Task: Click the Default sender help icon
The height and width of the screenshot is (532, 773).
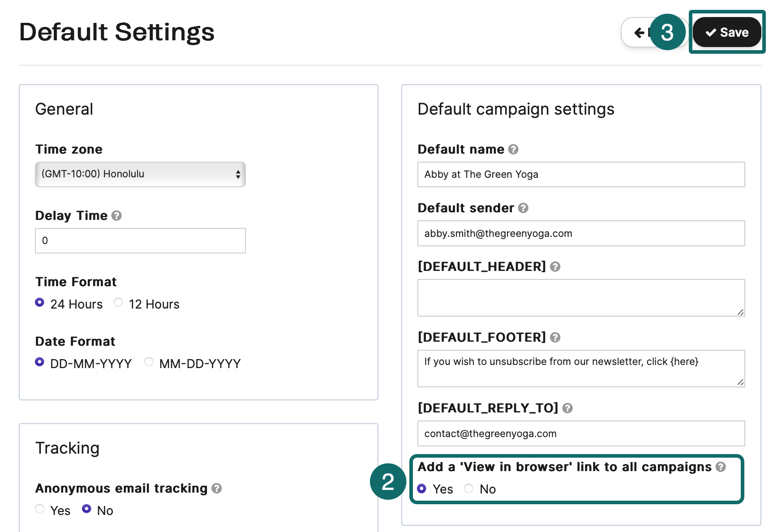Action: pos(523,208)
